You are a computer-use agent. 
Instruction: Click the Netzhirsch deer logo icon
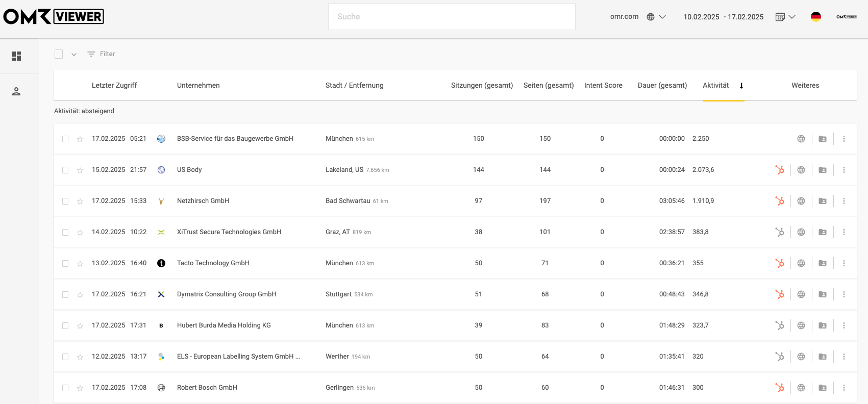pyautogui.click(x=161, y=201)
